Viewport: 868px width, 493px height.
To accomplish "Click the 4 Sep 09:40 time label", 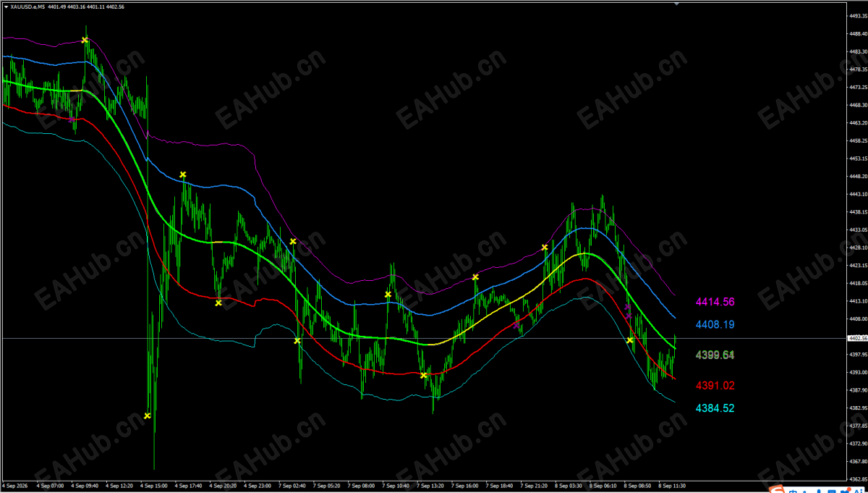I will coord(85,486).
